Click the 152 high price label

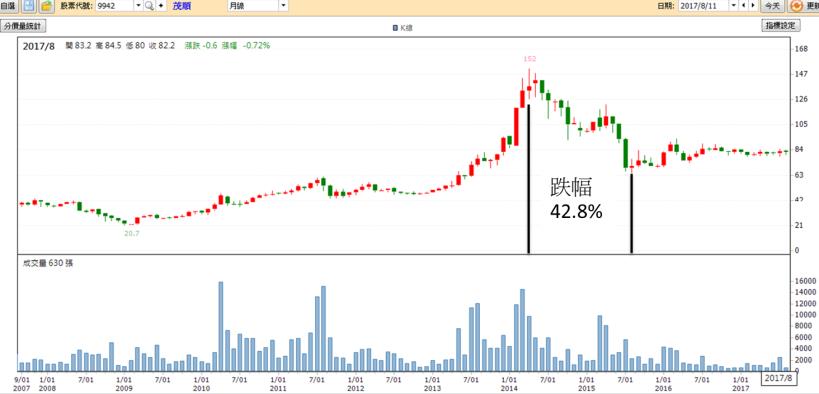[530, 59]
